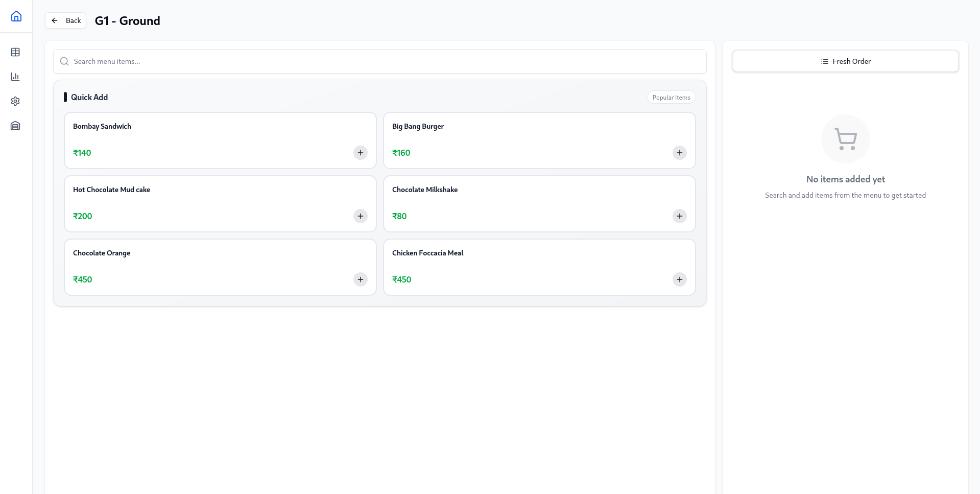
Task: Select the Chicken Foccacia Meal name
Action: [x=428, y=253]
